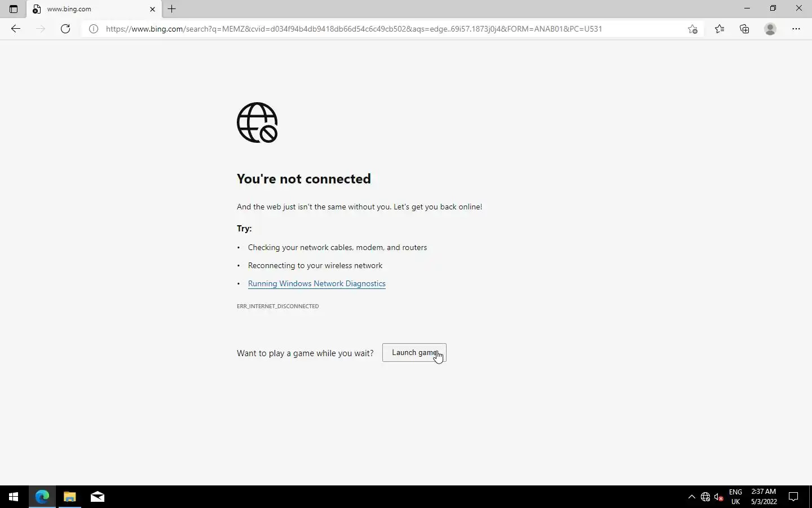This screenshot has width=812, height=508.
Task: Open Collections panel
Action: (x=744, y=29)
